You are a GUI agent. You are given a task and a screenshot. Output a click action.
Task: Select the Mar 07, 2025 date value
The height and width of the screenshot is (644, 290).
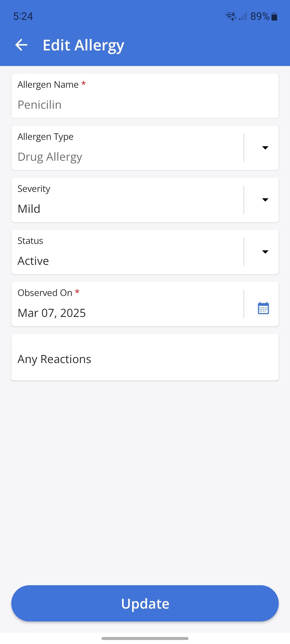point(52,313)
